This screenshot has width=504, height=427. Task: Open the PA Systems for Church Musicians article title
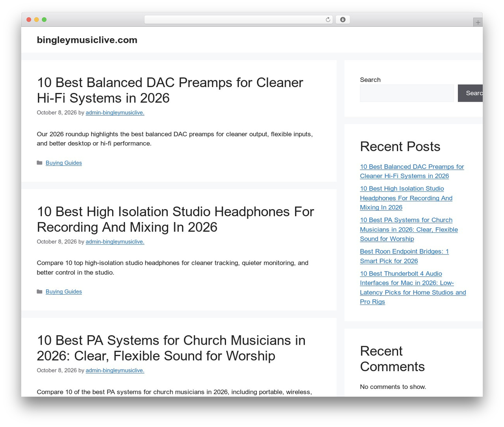pos(171,348)
